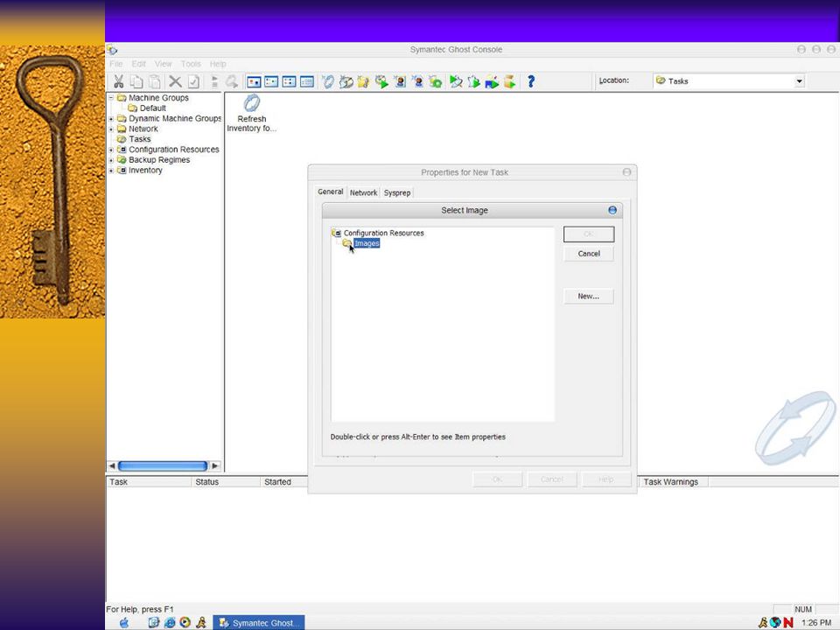This screenshot has width=840, height=630.
Task: Select Inventory in the left tree
Action: tap(145, 171)
